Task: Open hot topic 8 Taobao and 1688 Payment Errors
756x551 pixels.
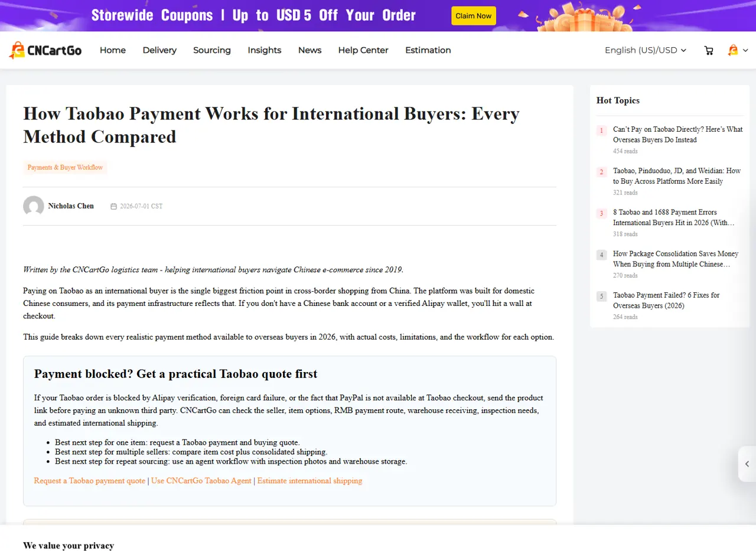Action: (674, 217)
